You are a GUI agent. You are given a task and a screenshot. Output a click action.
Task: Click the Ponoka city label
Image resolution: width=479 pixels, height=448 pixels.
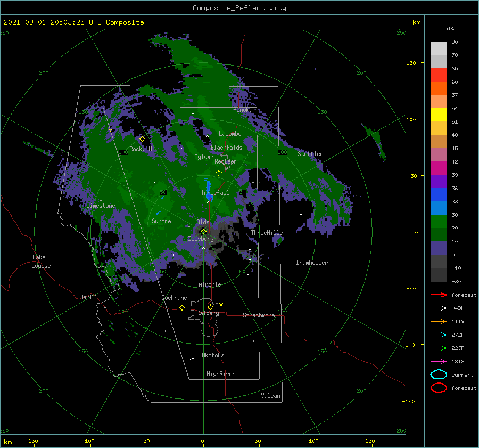coord(243,110)
